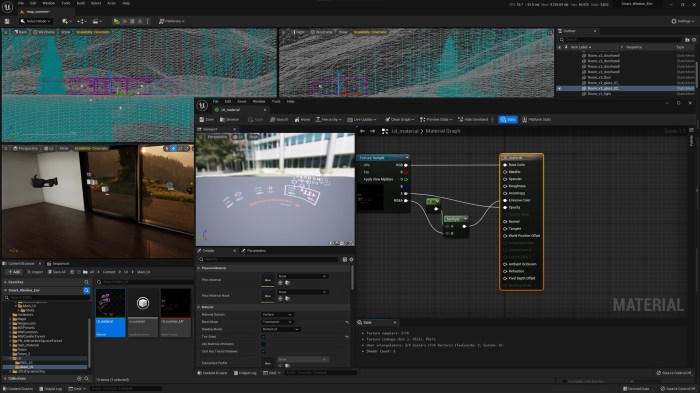Image resolution: width=700 pixels, height=393 pixels.
Task: Click the Opacity input pin
Action: (x=505, y=207)
